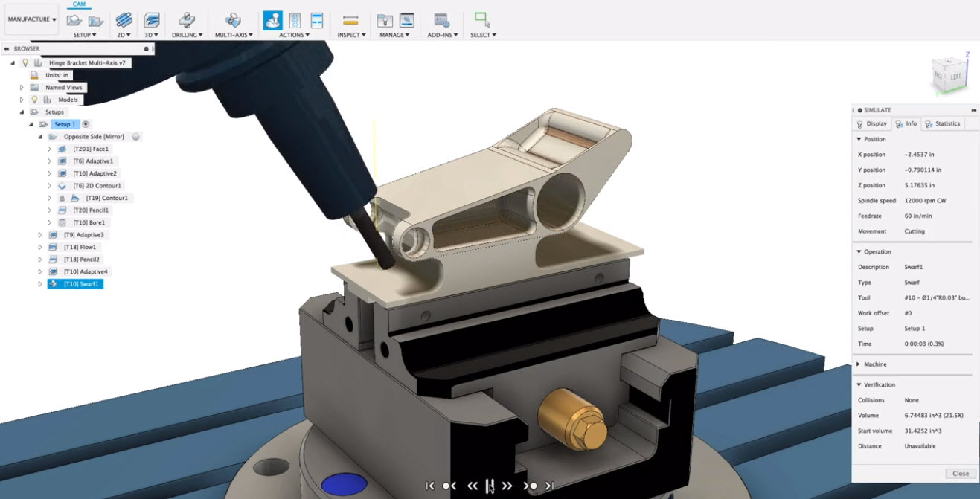Open the MULTI-AXIS dropdown menu
Viewport: 980px width, 499px height.
click(x=234, y=35)
